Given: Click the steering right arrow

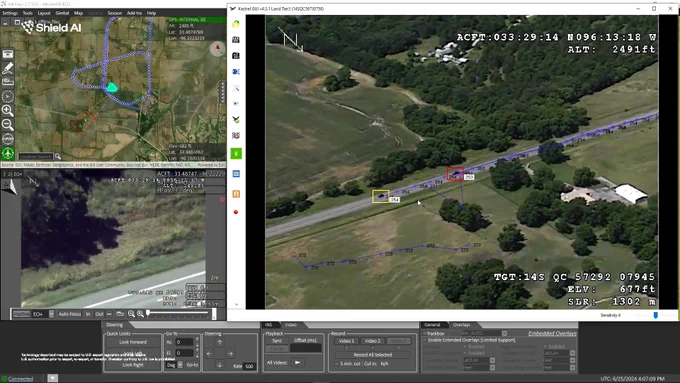Looking at the screenshot, I should [x=230, y=354].
